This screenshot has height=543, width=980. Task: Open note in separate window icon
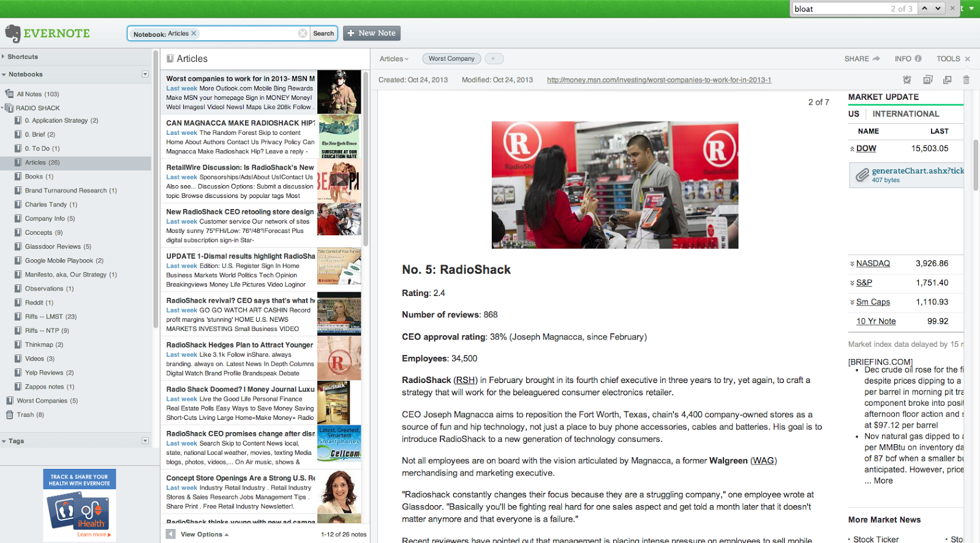[948, 80]
